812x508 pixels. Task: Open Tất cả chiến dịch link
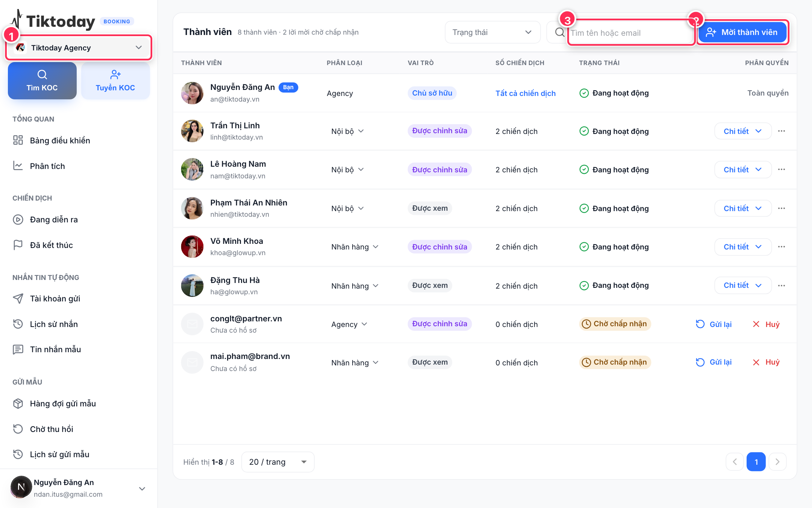click(526, 93)
